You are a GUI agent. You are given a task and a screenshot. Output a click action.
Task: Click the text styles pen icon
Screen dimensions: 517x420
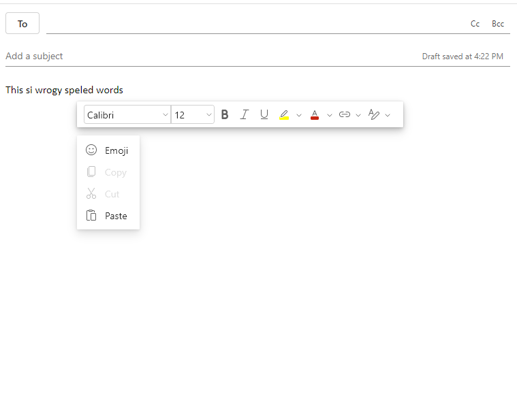click(x=373, y=114)
